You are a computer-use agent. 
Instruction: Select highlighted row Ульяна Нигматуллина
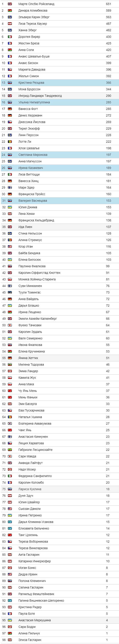coord(60,102)
